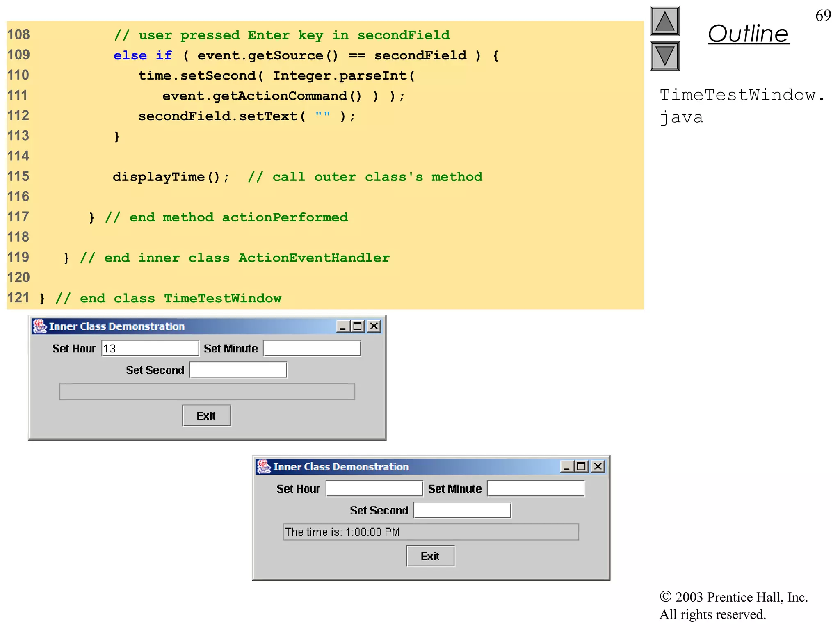The height and width of the screenshot is (630, 840).
Task: Click the empty display field in first window
Action: (x=207, y=391)
